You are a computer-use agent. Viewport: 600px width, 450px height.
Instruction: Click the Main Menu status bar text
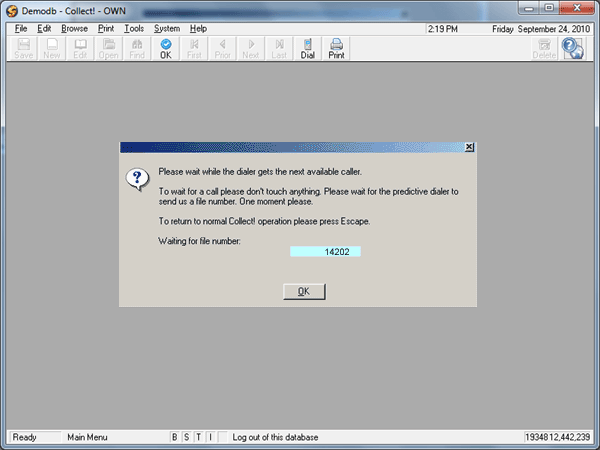(87, 437)
